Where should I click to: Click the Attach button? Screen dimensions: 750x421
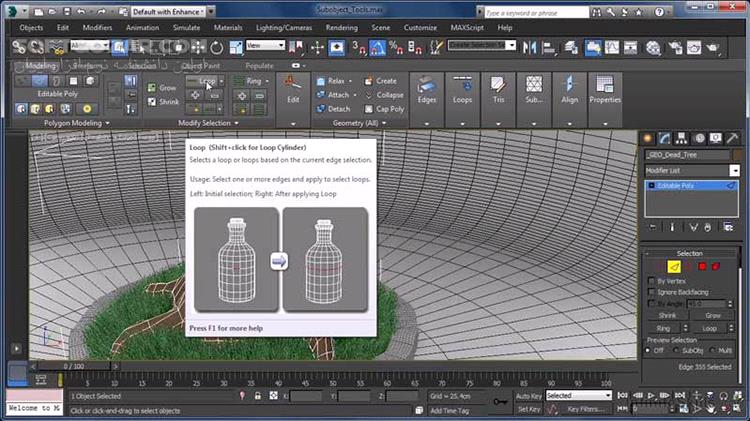point(333,95)
